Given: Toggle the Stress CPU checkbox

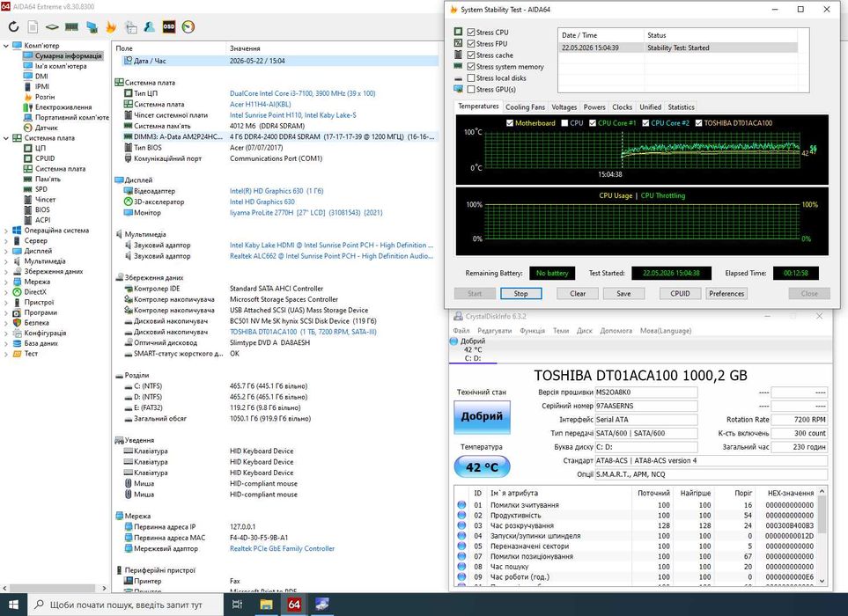Looking at the screenshot, I should coord(471,33).
